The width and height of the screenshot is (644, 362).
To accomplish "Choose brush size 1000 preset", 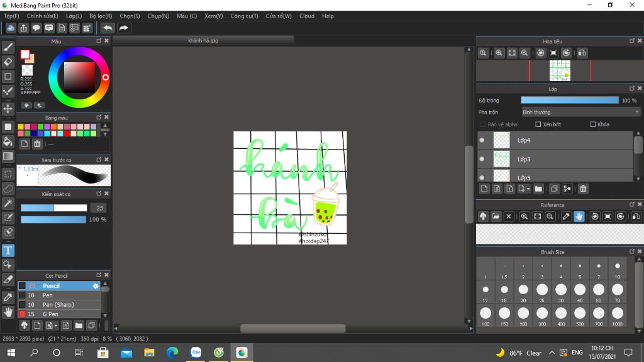I will click(618, 315).
